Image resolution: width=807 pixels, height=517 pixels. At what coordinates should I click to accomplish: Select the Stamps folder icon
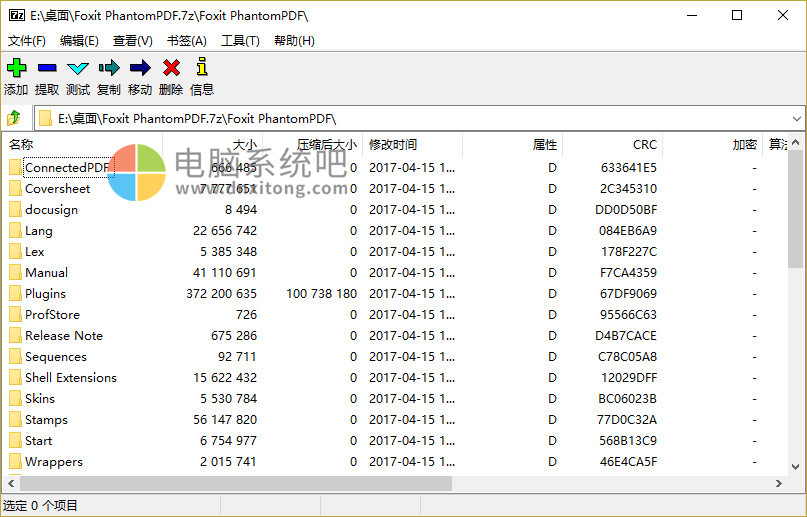(15, 420)
